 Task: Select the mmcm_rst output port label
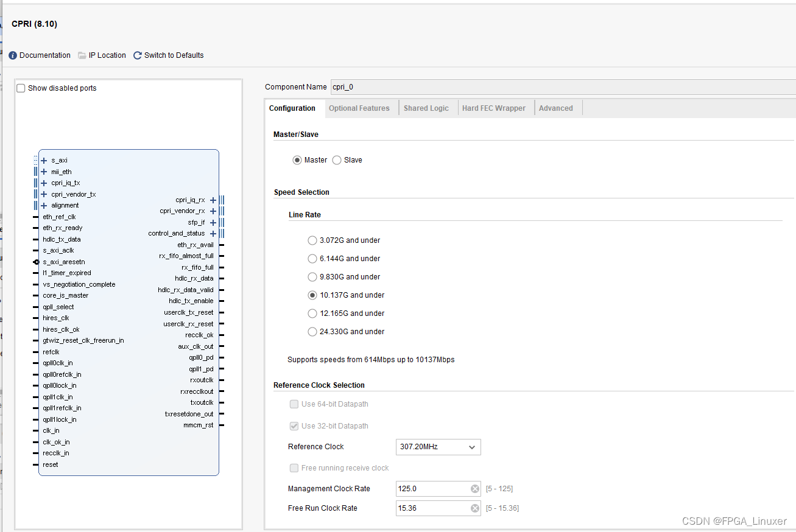click(x=199, y=425)
